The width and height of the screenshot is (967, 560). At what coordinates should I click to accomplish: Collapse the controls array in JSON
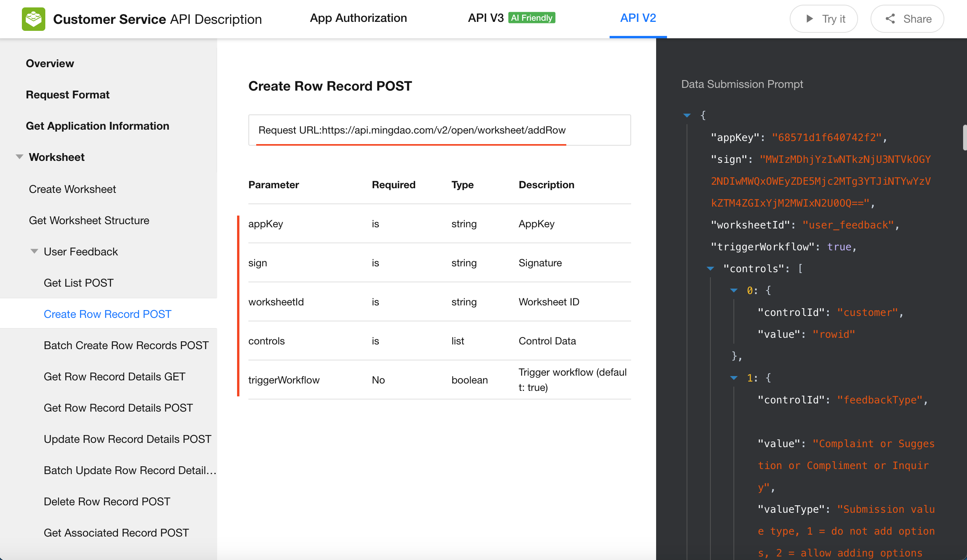point(710,268)
